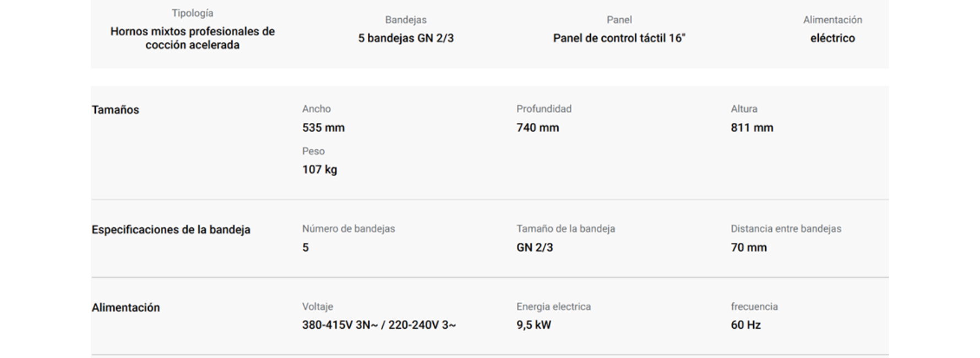This screenshot has height=358, width=980.
Task: Select the Profundidad value 740 mm
Action: tap(537, 127)
